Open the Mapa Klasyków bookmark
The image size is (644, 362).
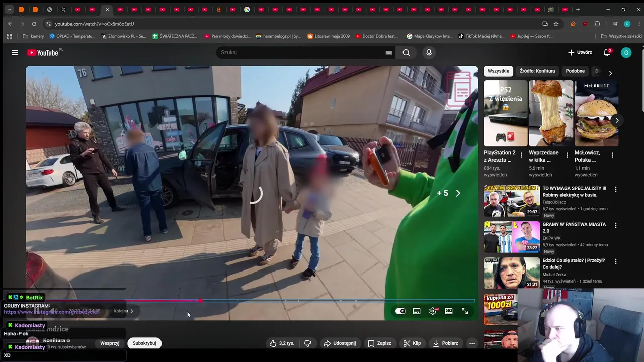(x=430, y=36)
